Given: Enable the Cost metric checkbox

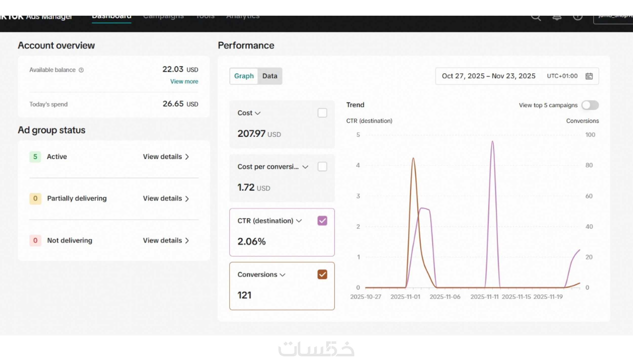Looking at the screenshot, I should [x=322, y=113].
